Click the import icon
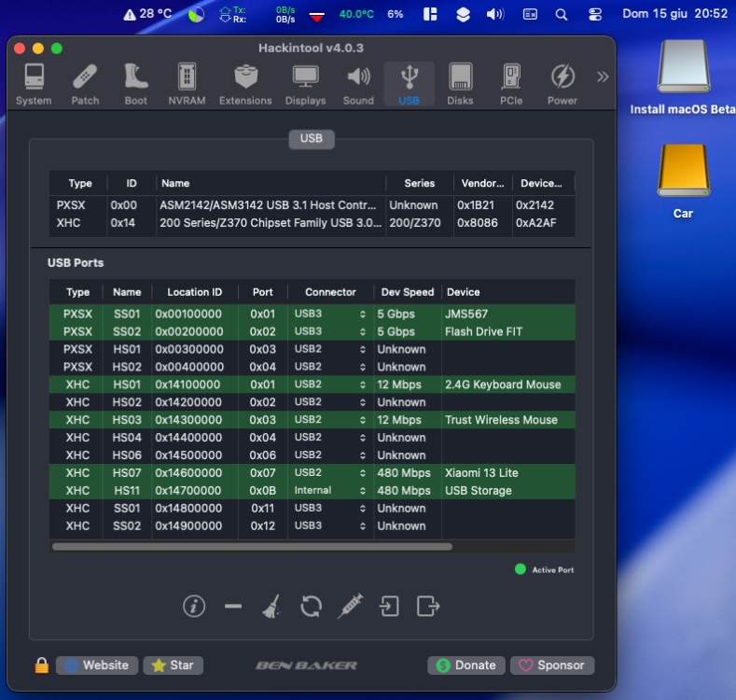This screenshot has height=700, width=736. pos(389,606)
